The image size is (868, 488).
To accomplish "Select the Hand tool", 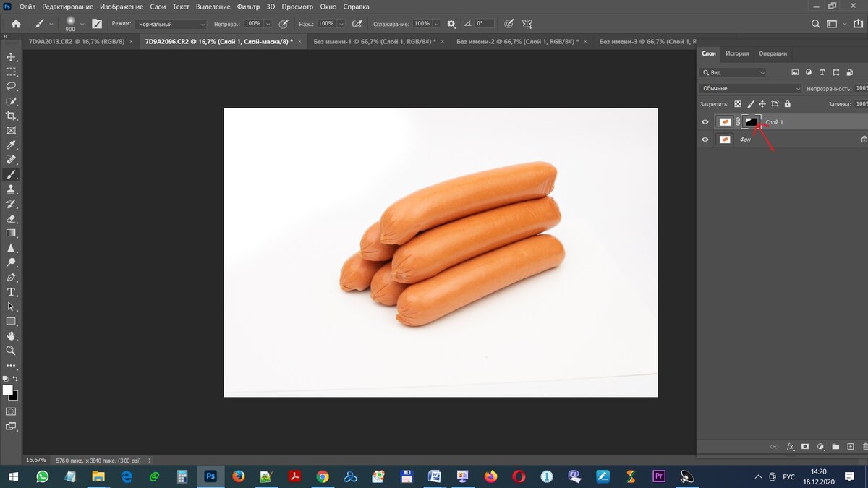I will [11, 336].
